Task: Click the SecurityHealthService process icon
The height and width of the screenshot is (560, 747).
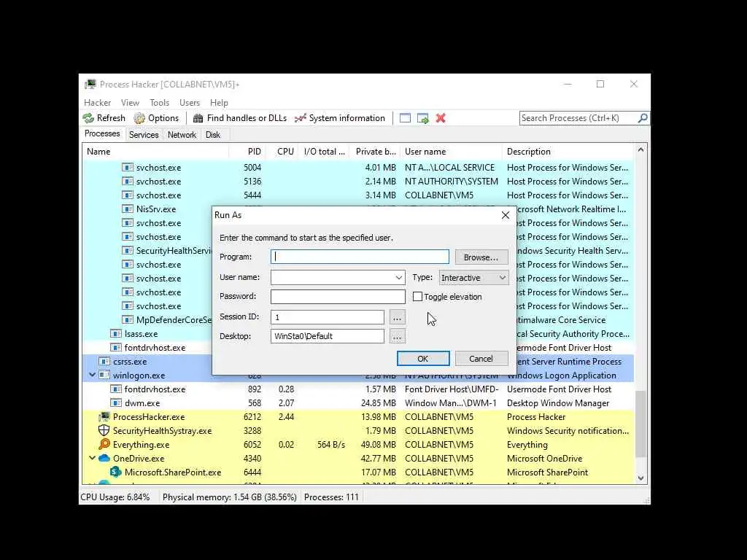Action: tap(127, 251)
